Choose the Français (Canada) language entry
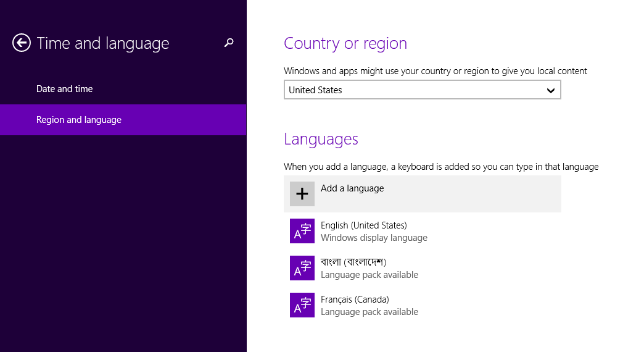This screenshot has height=352, width=644. point(355,300)
